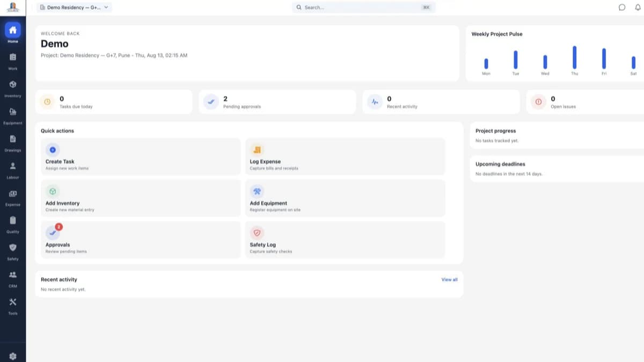Expand the Demo Residency project dropdown

74,8
